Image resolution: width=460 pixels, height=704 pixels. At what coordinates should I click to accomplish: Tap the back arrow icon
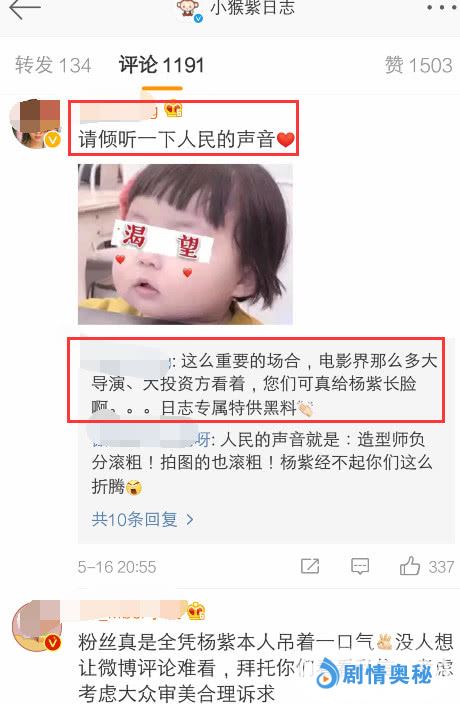(25, 9)
